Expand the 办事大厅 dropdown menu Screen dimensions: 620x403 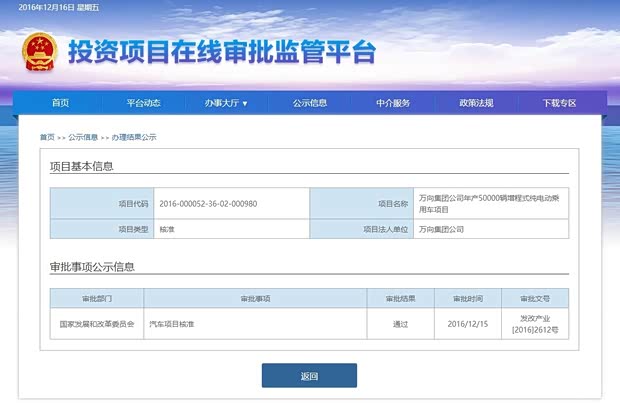pyautogui.click(x=226, y=103)
